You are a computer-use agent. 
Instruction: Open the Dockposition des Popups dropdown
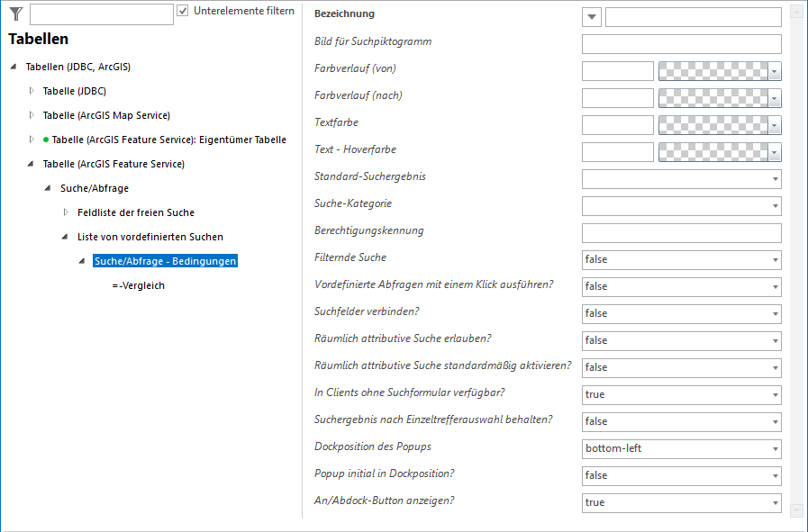coord(681,448)
